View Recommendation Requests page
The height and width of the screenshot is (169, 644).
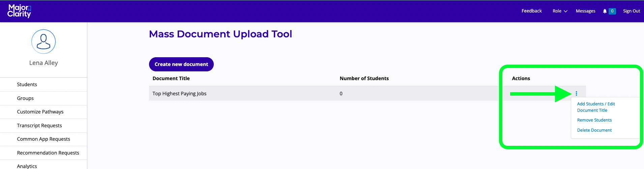click(48, 153)
